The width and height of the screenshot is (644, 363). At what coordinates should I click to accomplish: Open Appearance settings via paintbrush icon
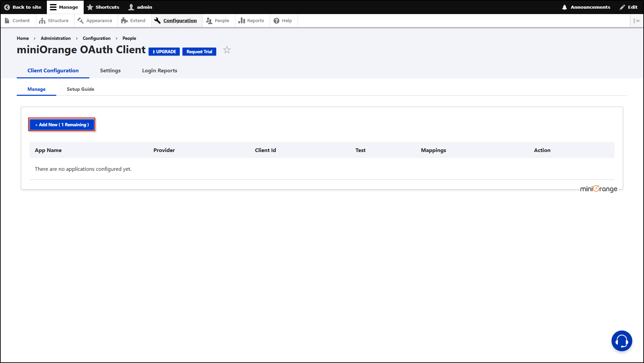coord(80,20)
